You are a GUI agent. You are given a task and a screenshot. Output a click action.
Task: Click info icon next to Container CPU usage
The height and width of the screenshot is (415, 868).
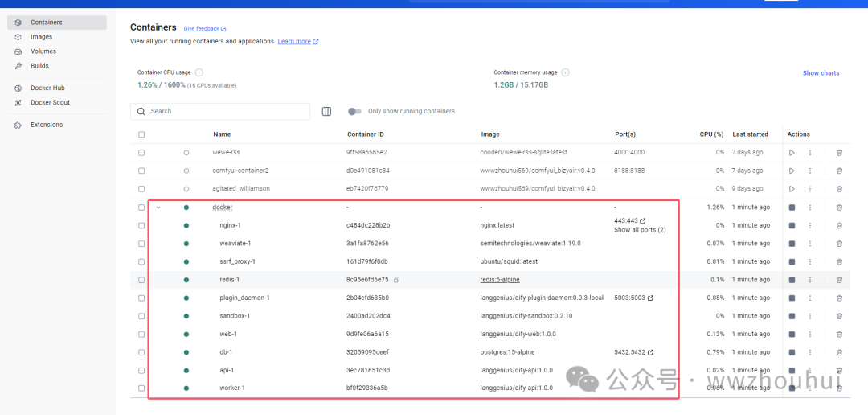pos(199,72)
